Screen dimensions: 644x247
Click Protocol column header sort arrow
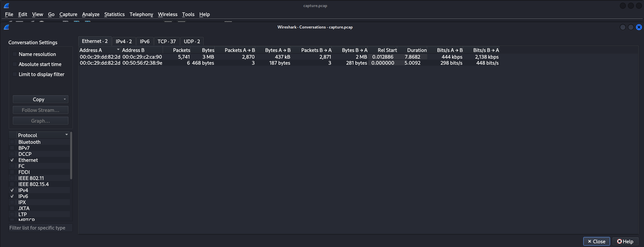66,135
